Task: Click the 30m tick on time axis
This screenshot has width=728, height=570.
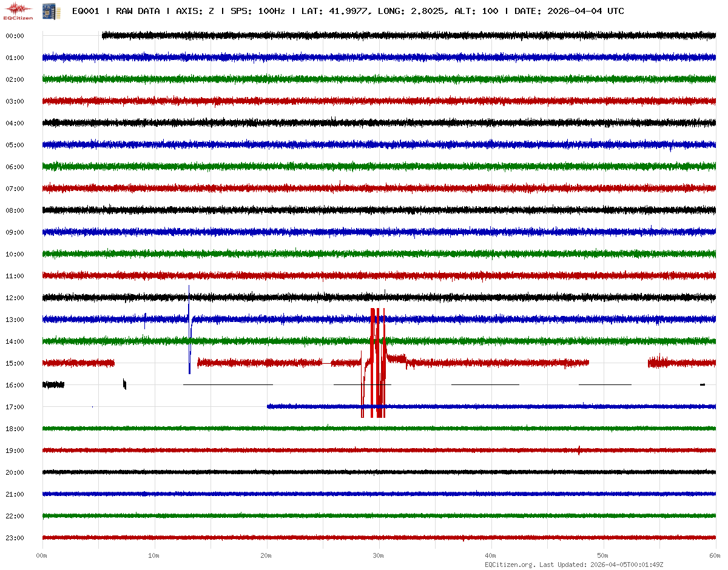Action: coord(379,555)
